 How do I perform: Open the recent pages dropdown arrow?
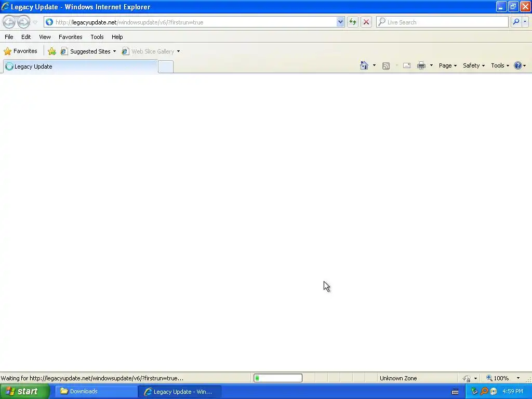click(35, 22)
